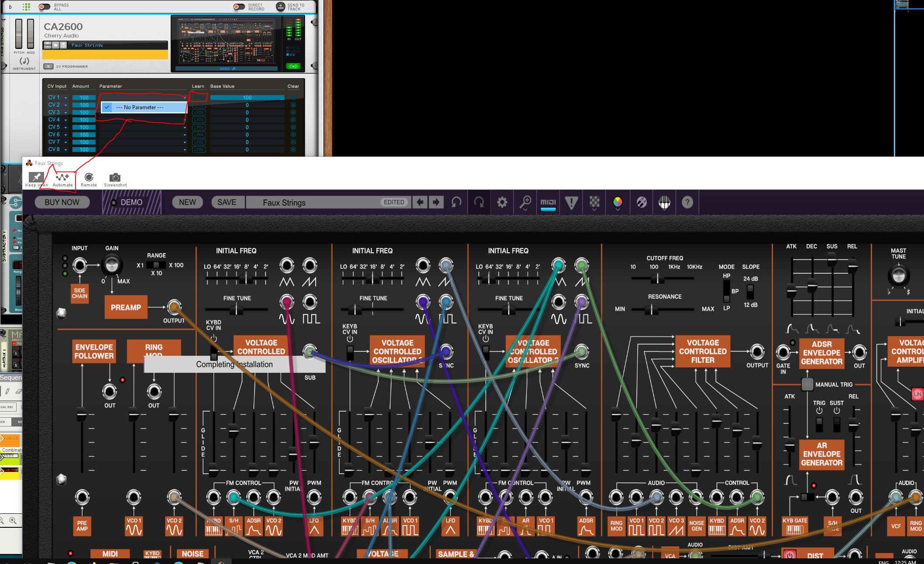This screenshot has width=924, height=564.
Task: Open the CV 2 input dropdown
Action: [x=58, y=105]
